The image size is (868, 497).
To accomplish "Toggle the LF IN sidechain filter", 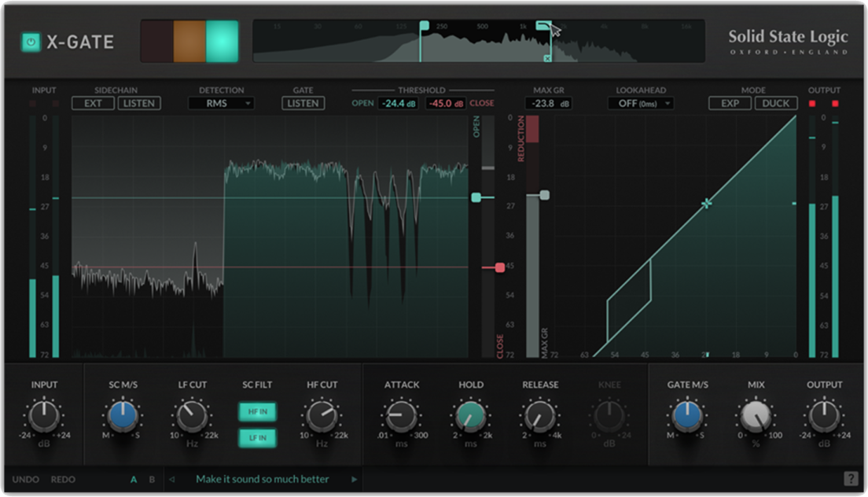I will (257, 437).
